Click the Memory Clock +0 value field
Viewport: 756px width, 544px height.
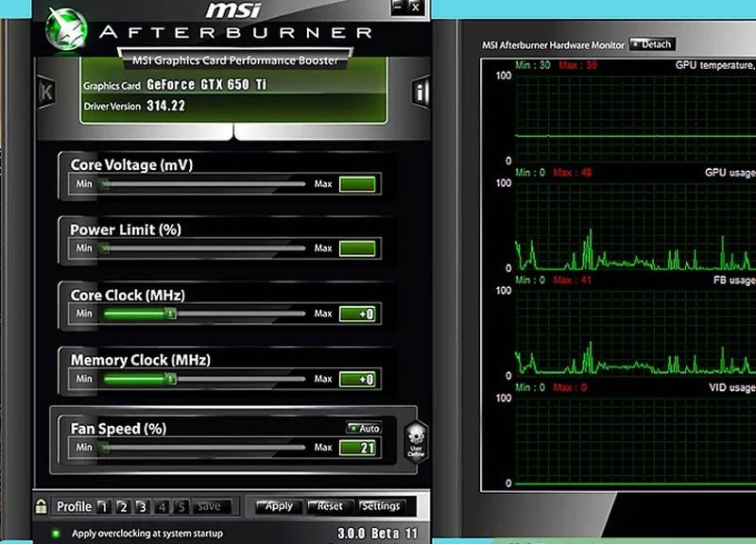(x=357, y=380)
